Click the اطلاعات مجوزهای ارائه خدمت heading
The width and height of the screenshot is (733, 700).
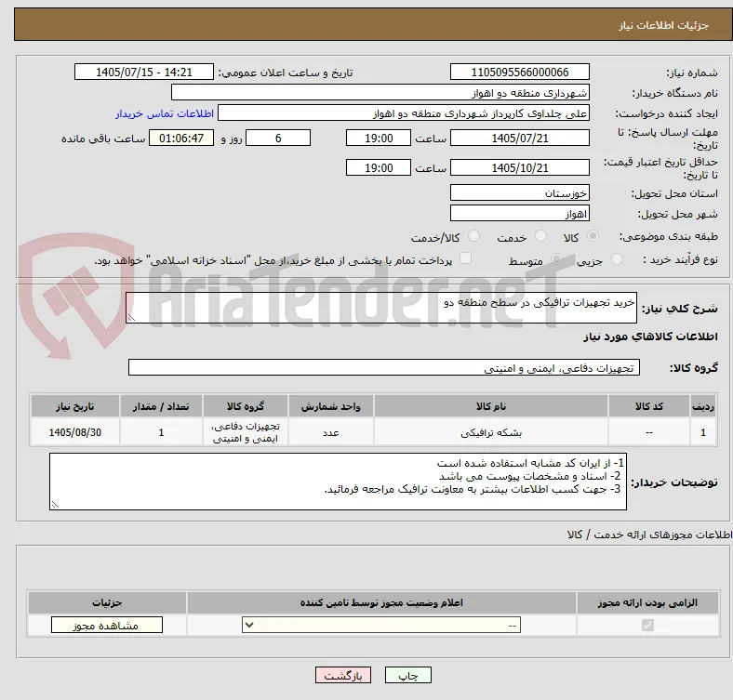click(649, 535)
